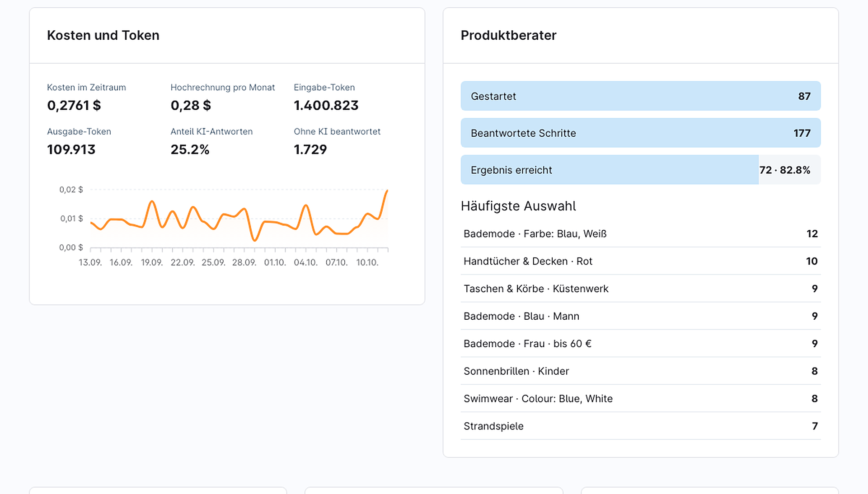868x494 pixels.
Task: Select the Bademode · Blau · Mann row
Action: [x=640, y=316]
